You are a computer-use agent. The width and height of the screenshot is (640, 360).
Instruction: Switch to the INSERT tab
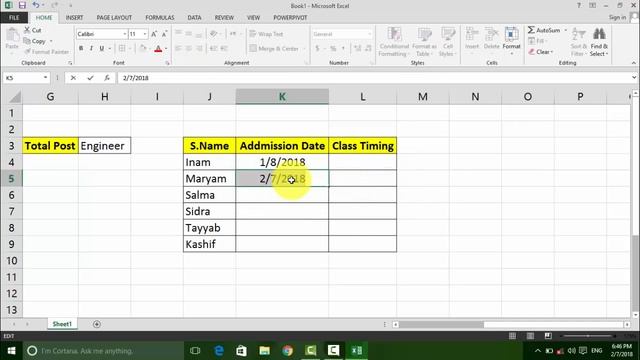[74, 18]
